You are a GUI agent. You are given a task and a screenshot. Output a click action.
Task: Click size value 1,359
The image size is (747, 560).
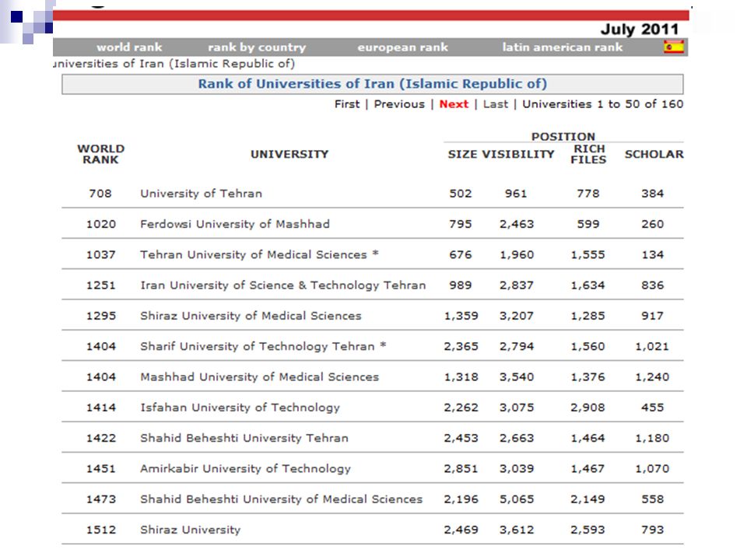461,315
